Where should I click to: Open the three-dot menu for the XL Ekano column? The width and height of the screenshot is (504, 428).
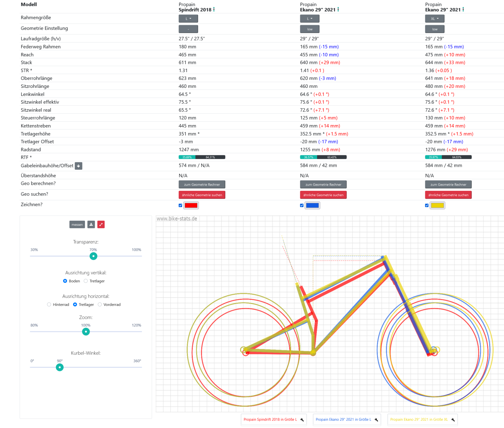tap(463, 9)
